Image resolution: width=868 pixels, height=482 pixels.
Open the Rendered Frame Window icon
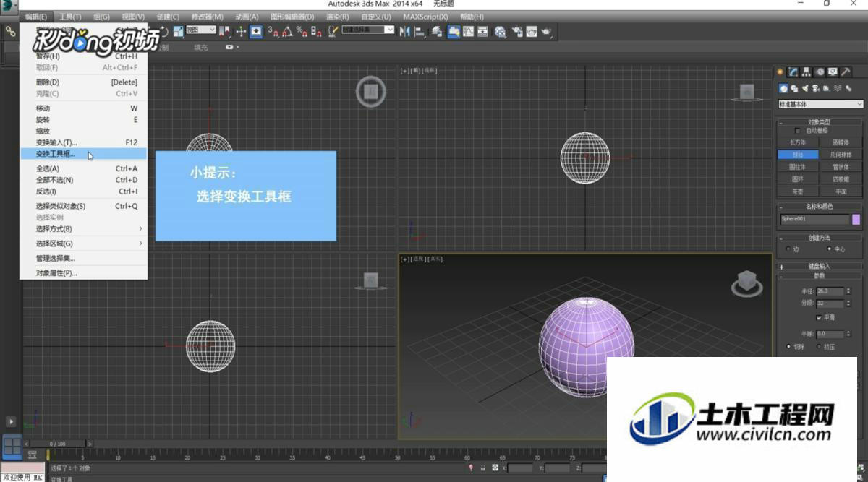pos(532,31)
